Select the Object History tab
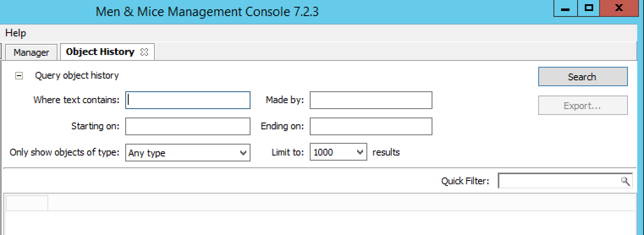The image size is (644, 235). (x=100, y=52)
